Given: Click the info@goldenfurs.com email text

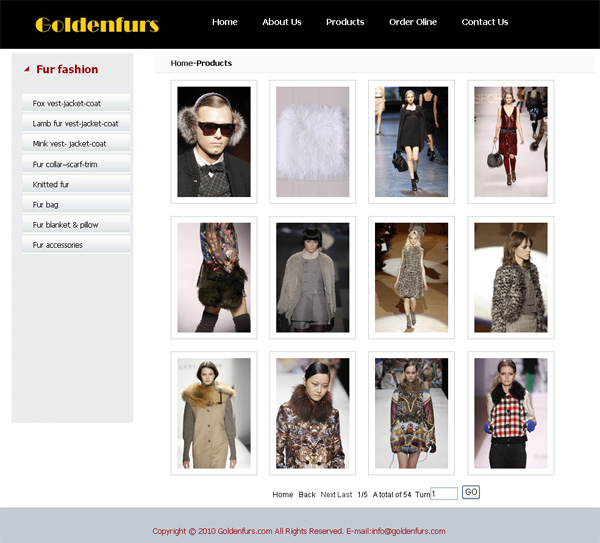Looking at the screenshot, I should (408, 531).
